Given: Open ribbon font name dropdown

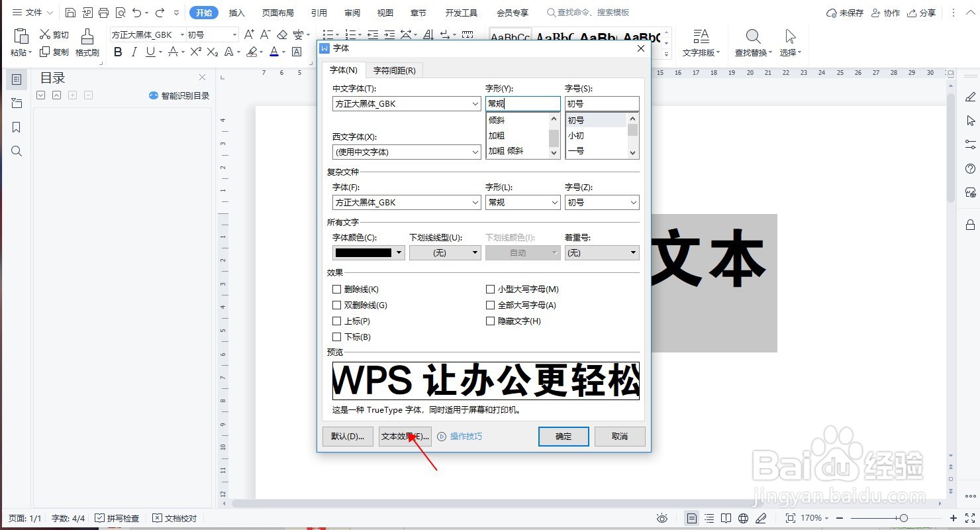Looking at the screenshot, I should (x=182, y=34).
